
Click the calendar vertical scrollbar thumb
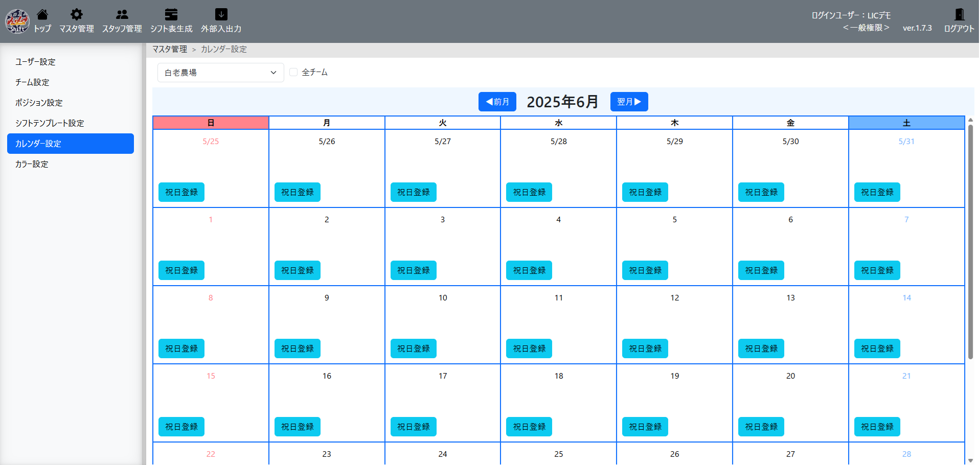[970, 242]
